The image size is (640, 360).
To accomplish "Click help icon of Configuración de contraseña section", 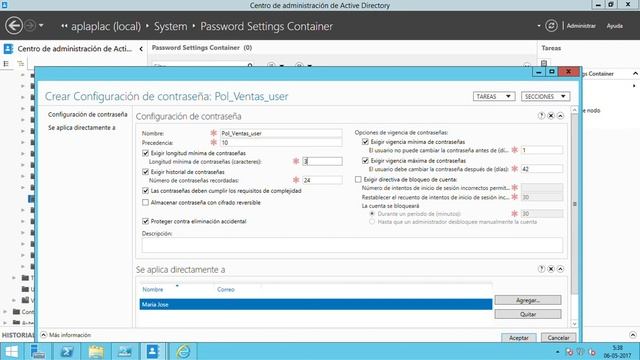I will click(x=541, y=116).
